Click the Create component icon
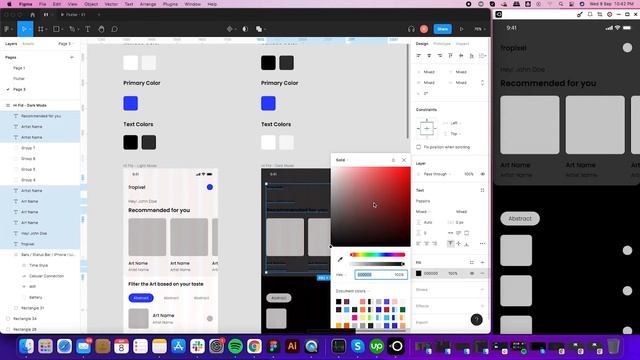 (230, 29)
